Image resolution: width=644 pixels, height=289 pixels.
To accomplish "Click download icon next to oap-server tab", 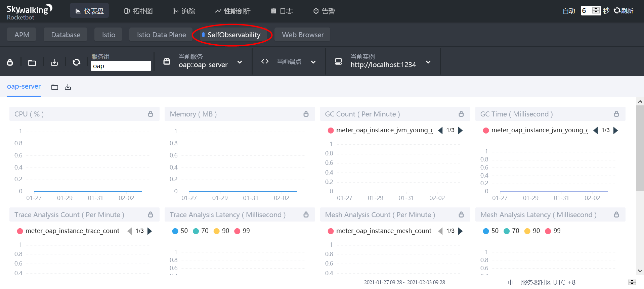I will click(x=68, y=87).
